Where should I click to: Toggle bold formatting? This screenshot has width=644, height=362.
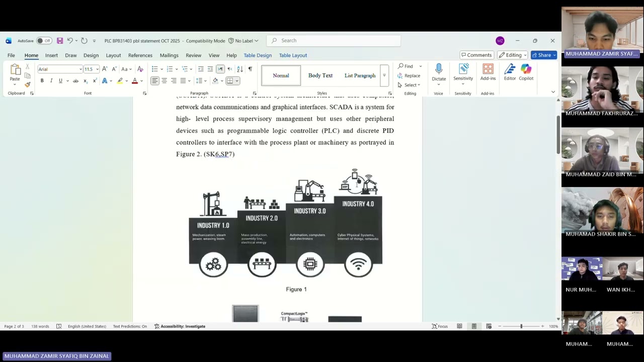click(42, 81)
